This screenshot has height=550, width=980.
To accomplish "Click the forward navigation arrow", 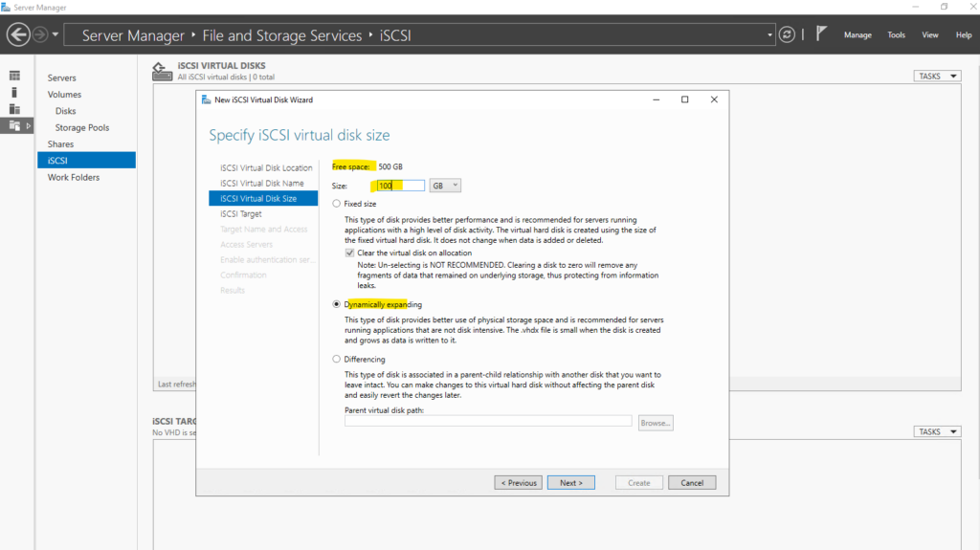I will tap(40, 34).
